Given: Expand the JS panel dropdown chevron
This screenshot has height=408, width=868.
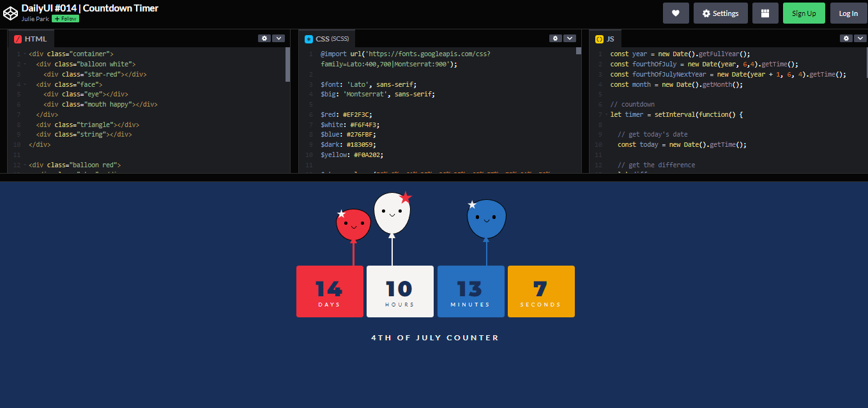Looking at the screenshot, I should pos(860,38).
